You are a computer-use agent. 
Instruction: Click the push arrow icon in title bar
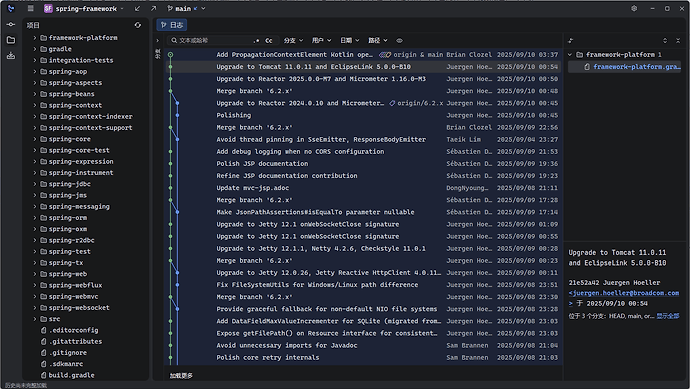pyautogui.click(x=153, y=8)
